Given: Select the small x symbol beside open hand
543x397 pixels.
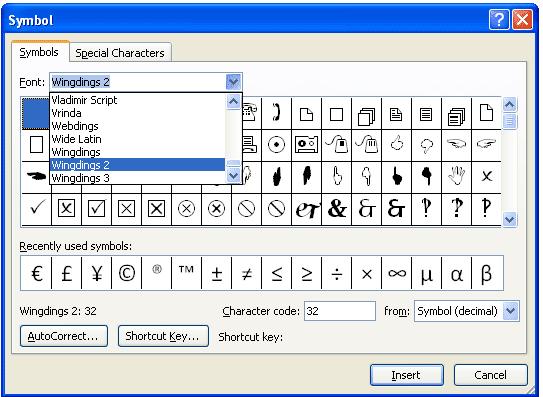Looking at the screenshot, I should [487, 177].
